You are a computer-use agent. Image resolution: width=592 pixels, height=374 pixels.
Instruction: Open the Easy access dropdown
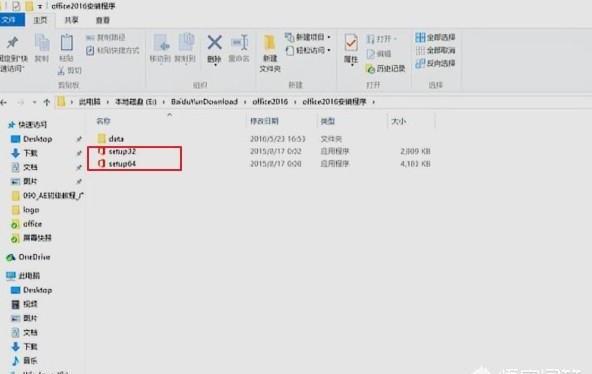click(308, 50)
